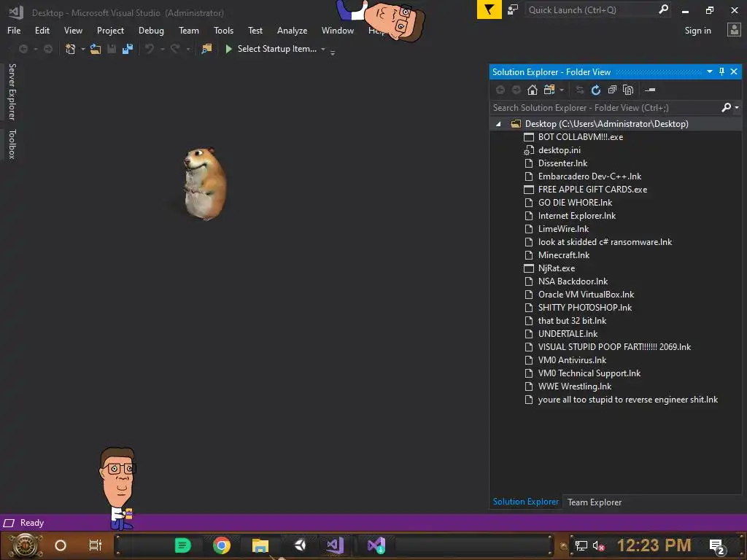Select UNDERTALE.lnk in the file tree
The image size is (747, 560).
(568, 334)
